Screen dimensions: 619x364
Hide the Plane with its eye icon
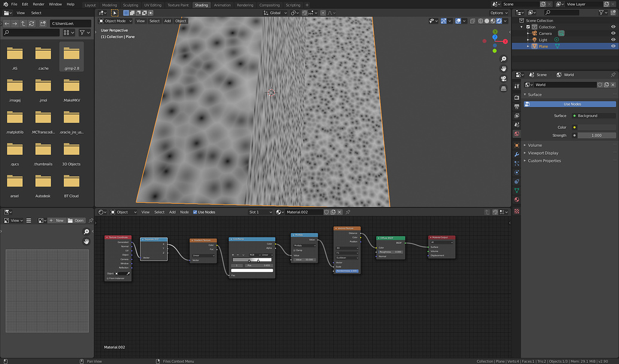(x=613, y=46)
